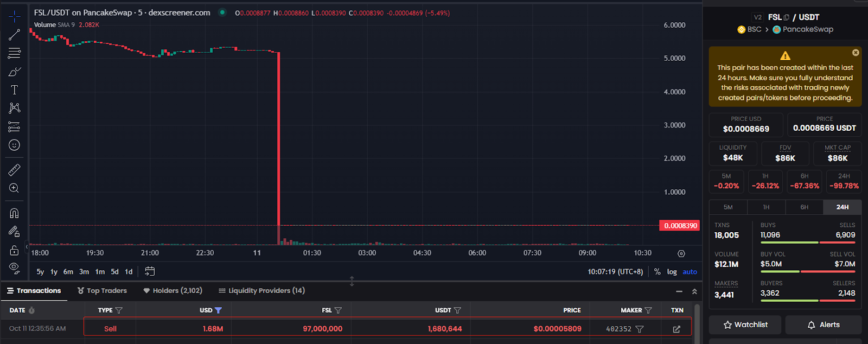Image resolution: width=868 pixels, height=344 pixels.
Task: Select the 5M stats tab
Action: 728,207
